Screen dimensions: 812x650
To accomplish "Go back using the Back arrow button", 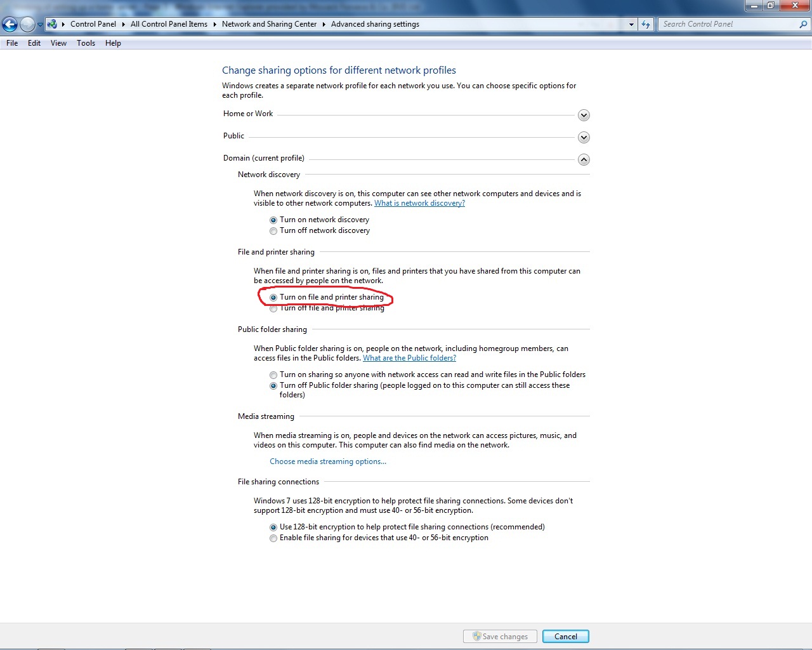I will tap(10, 24).
